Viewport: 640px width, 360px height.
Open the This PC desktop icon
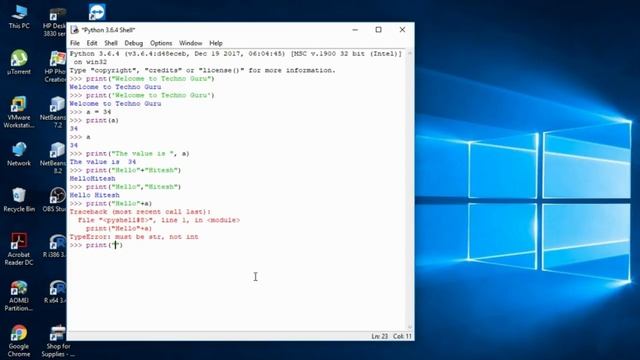(x=19, y=16)
